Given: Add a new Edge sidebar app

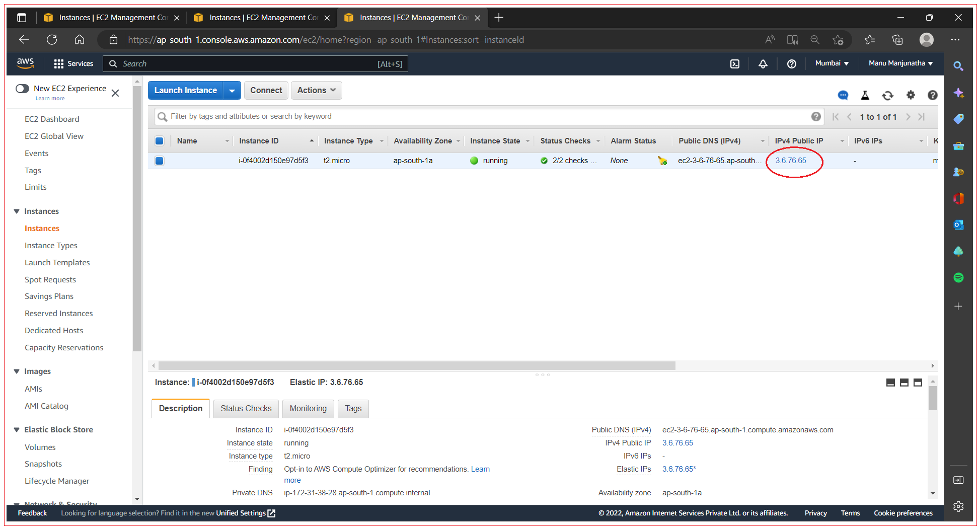Looking at the screenshot, I should point(958,306).
